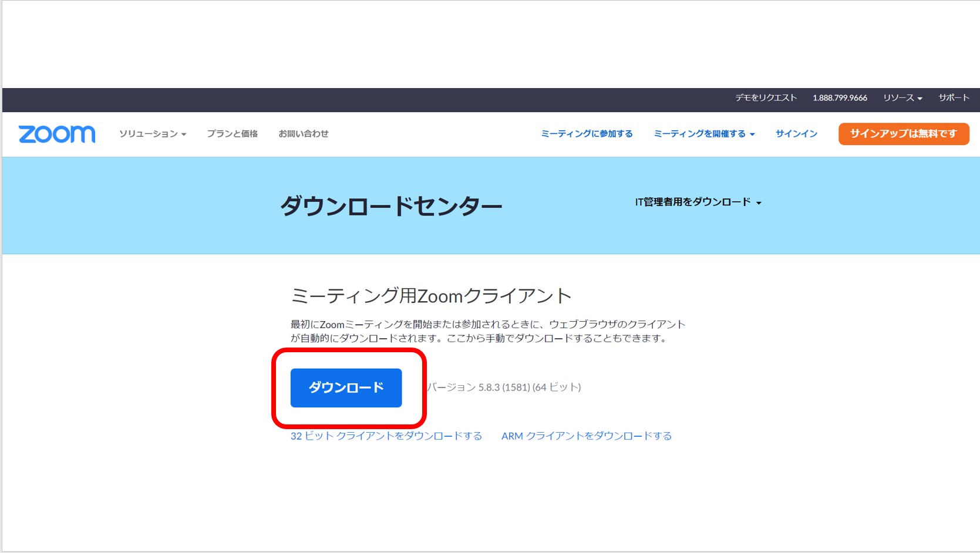Click the description paragraph starting with 最初にZoom

tap(487, 331)
